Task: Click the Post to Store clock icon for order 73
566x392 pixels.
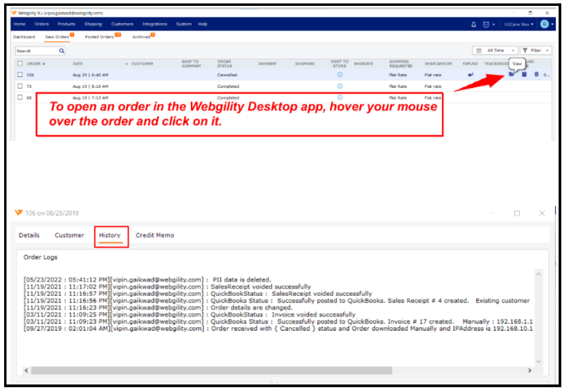Action: point(340,86)
